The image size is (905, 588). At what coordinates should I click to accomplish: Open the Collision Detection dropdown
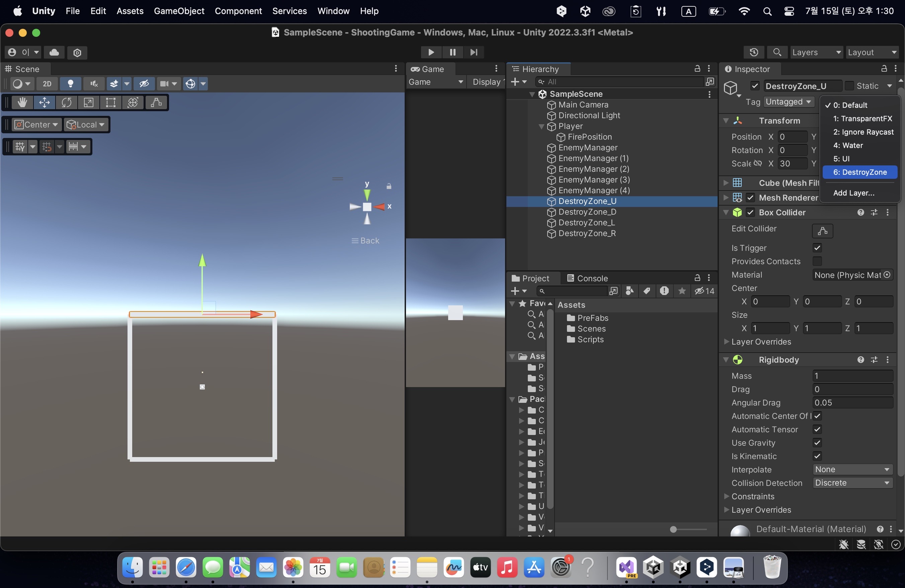tap(852, 483)
